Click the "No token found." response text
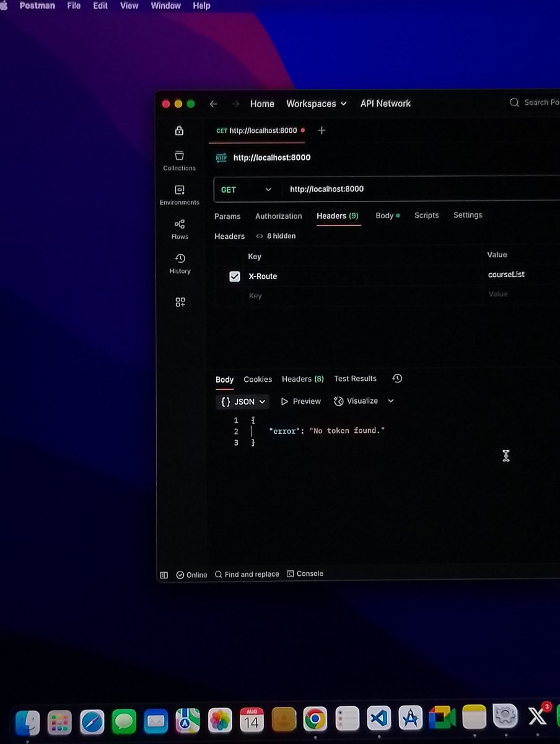 pyautogui.click(x=347, y=431)
